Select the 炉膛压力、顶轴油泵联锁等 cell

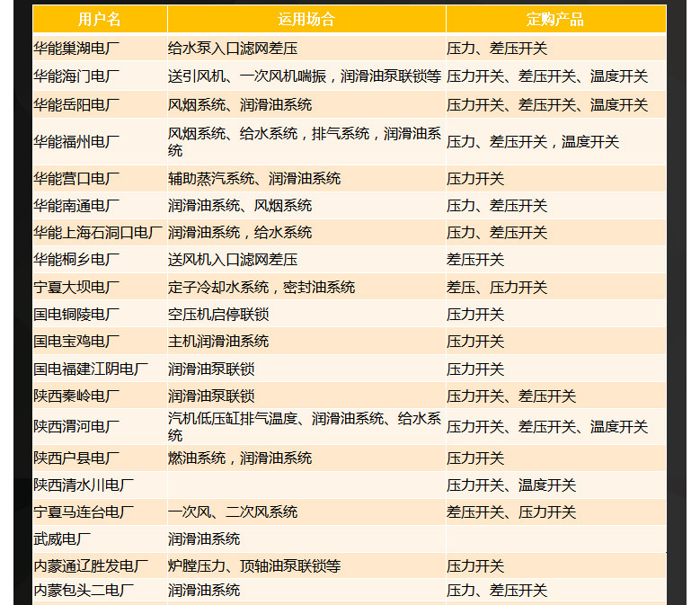254,566
